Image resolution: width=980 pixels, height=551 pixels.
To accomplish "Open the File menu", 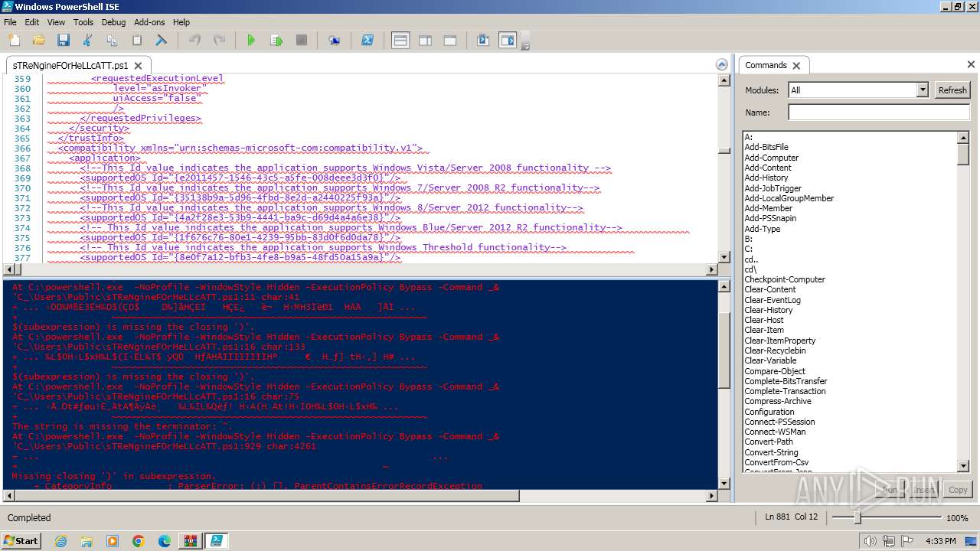I will click(x=10, y=22).
